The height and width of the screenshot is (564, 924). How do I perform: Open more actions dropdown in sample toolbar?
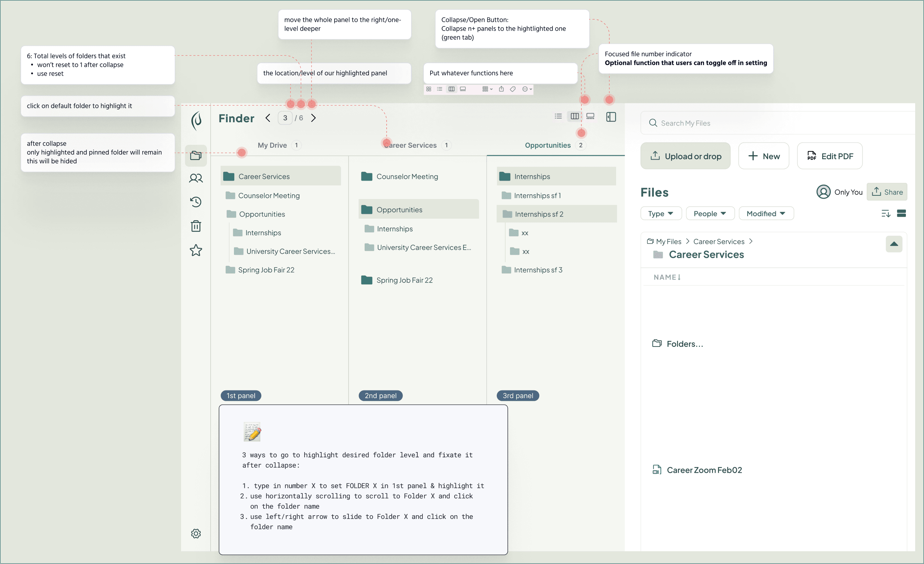point(527,89)
